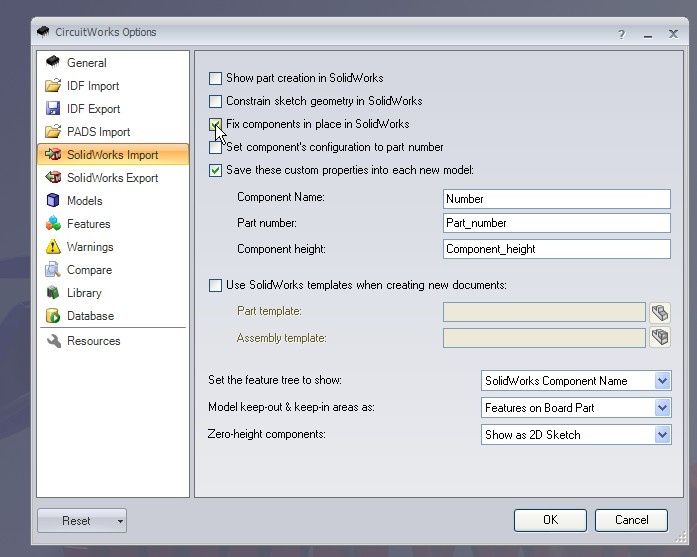
Task: Click the "Zero-height components:" label
Action: 266,434
